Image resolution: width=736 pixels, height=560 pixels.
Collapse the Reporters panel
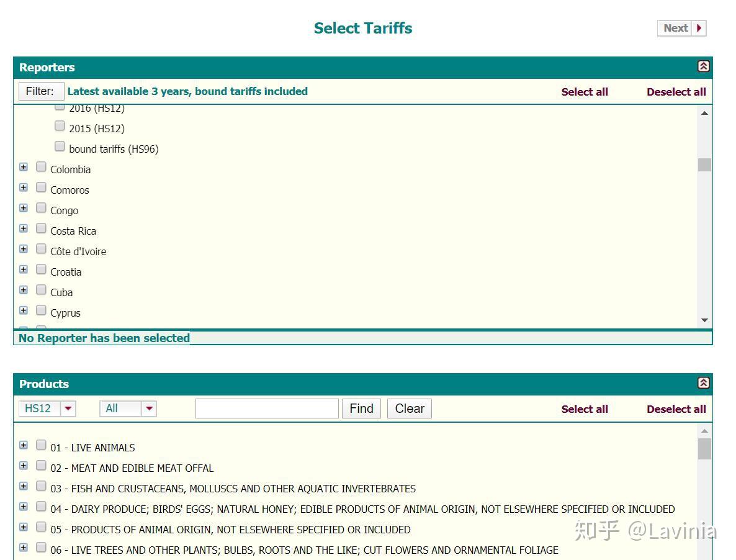(x=703, y=66)
